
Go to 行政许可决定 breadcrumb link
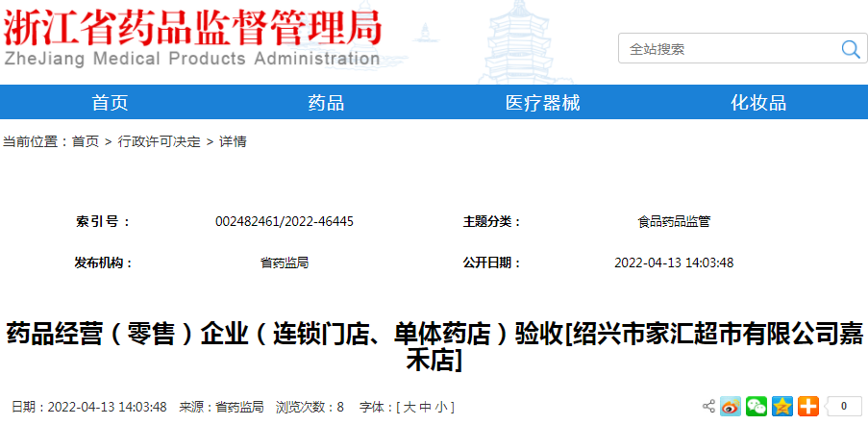click(159, 141)
